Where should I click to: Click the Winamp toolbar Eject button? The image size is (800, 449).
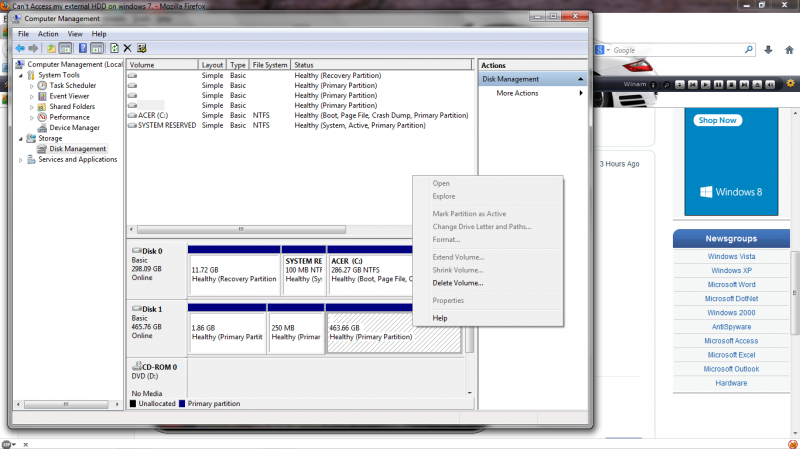click(757, 85)
